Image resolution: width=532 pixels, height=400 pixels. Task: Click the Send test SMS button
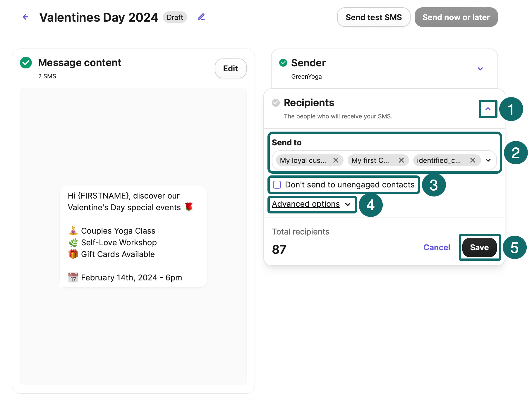pyautogui.click(x=374, y=17)
